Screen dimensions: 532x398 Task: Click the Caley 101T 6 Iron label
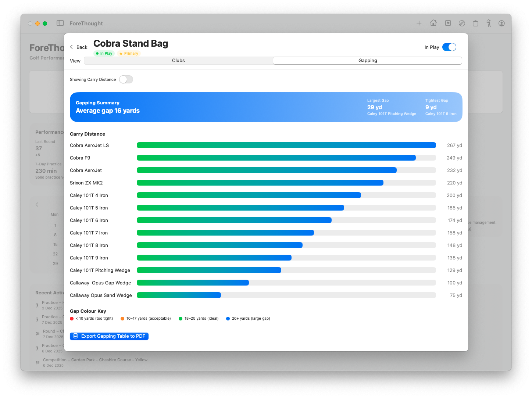(x=89, y=220)
